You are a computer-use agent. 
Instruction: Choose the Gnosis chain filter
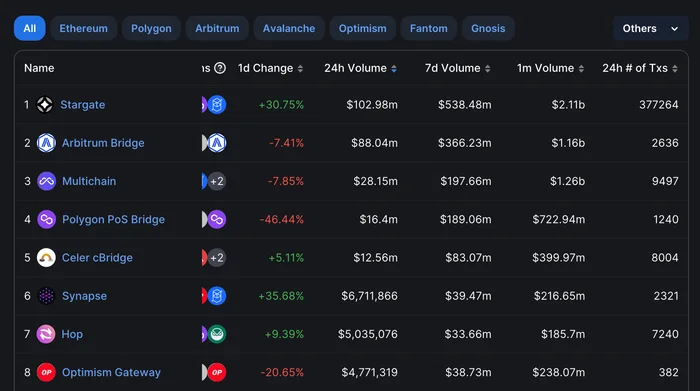pos(488,29)
